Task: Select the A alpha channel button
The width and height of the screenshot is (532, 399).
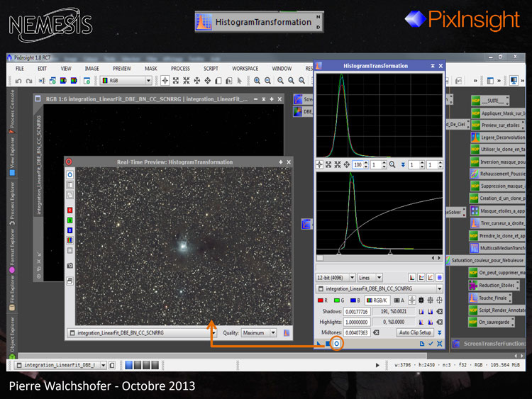Action: click(x=399, y=300)
